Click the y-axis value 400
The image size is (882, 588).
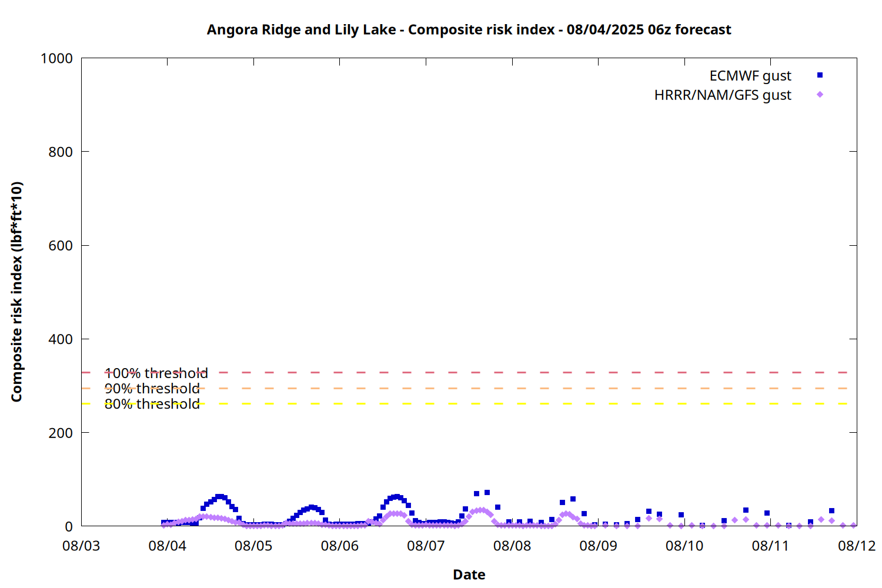point(61,339)
